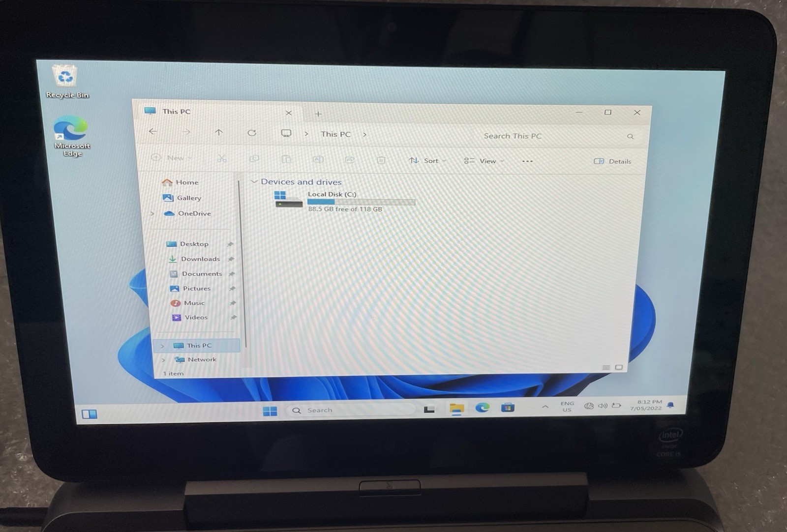Screen dimensions: 787x532
Task: Go up one folder level arrow
Action: click(219, 132)
